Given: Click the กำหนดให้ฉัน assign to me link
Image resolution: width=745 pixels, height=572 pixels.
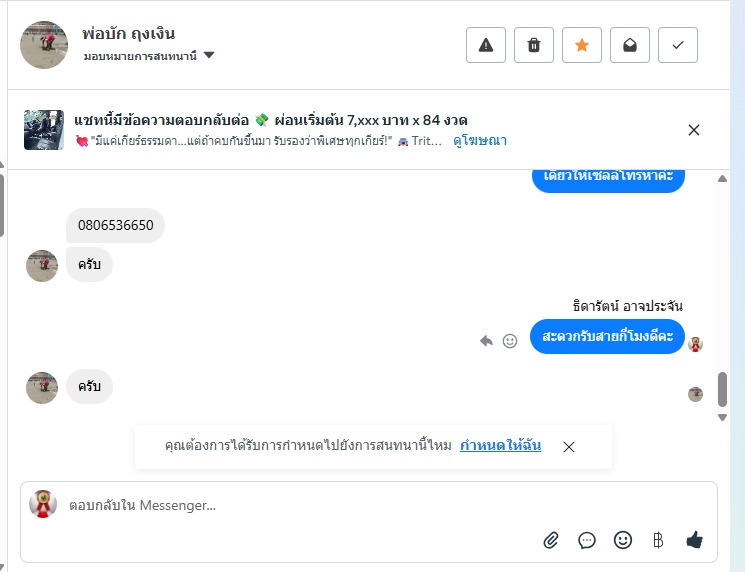Looking at the screenshot, I should click(500, 446).
